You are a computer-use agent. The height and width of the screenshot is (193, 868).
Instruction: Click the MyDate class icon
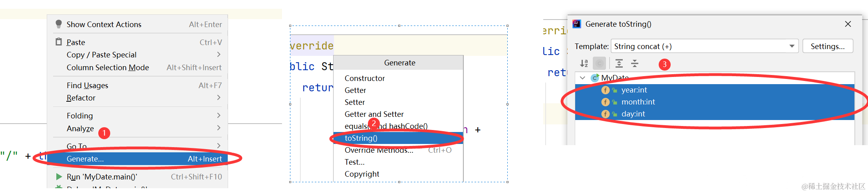click(595, 78)
